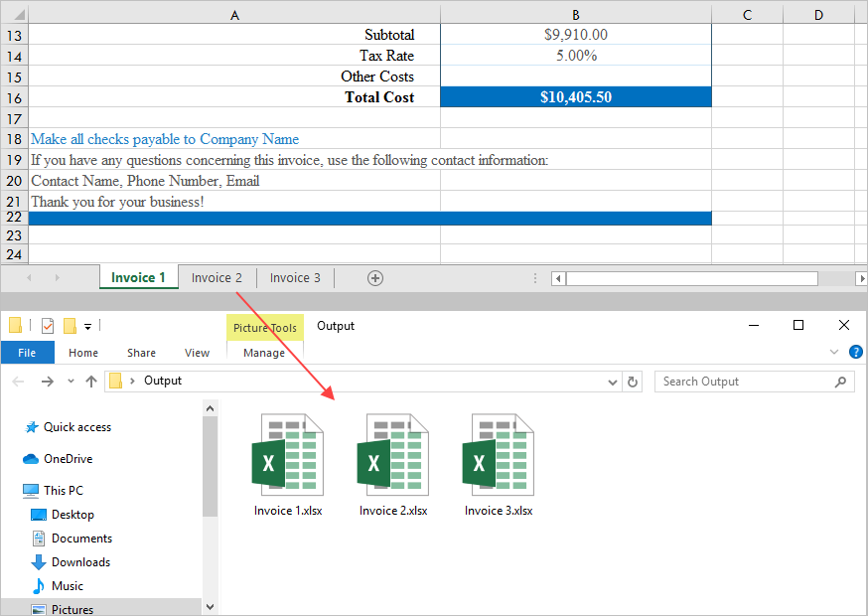Switch to the Invoice 2 sheet tab
868x616 pixels.
[216, 277]
